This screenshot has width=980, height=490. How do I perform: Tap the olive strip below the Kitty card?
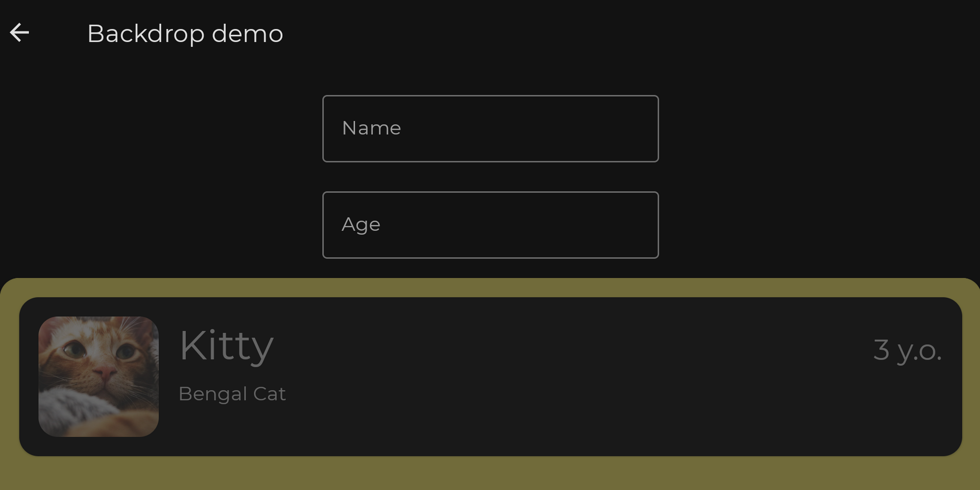pos(490,473)
